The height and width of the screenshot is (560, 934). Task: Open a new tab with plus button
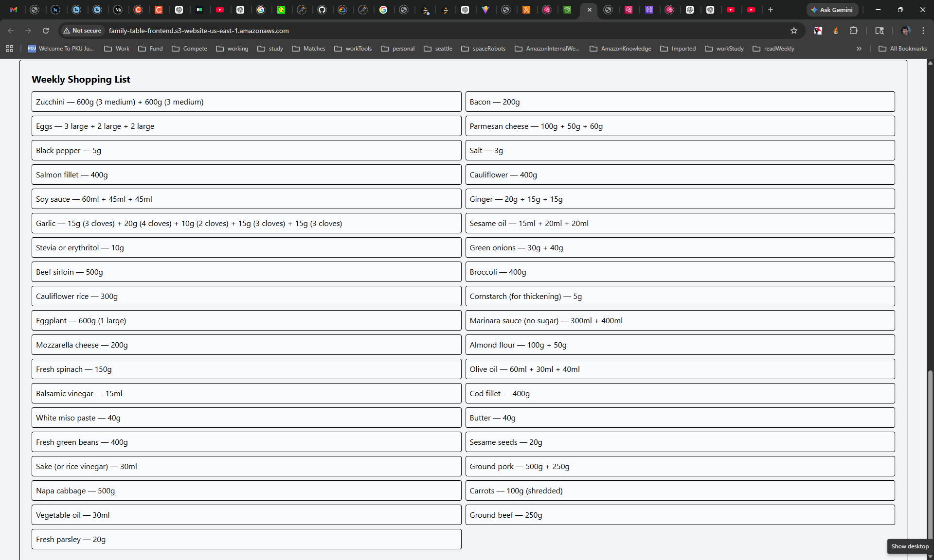pos(771,10)
